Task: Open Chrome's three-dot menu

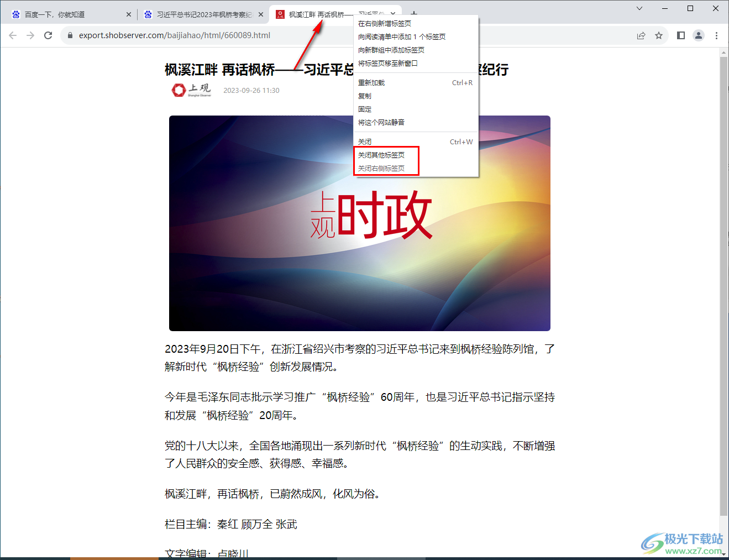Action: click(x=717, y=35)
